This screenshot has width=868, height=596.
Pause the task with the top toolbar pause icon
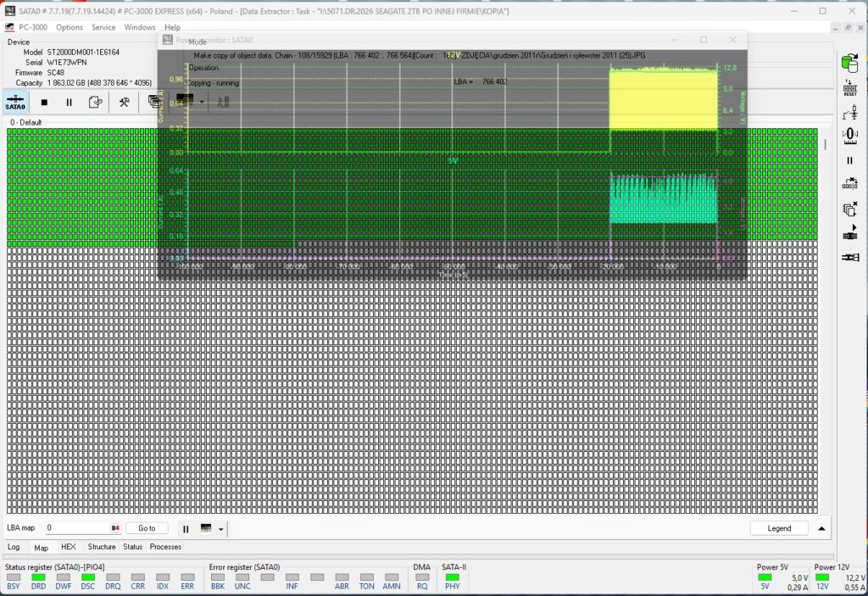point(70,102)
